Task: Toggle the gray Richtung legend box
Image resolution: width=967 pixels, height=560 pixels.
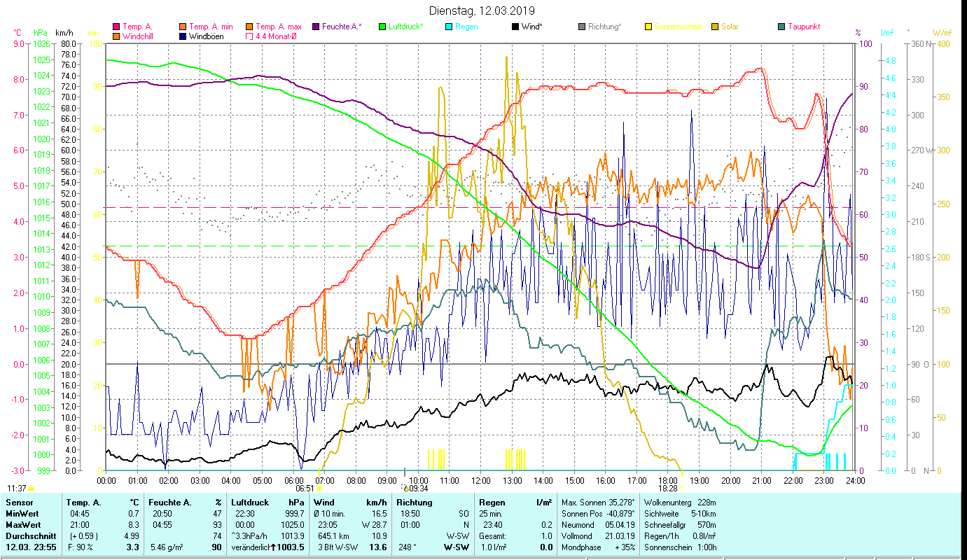Action: click(x=583, y=27)
